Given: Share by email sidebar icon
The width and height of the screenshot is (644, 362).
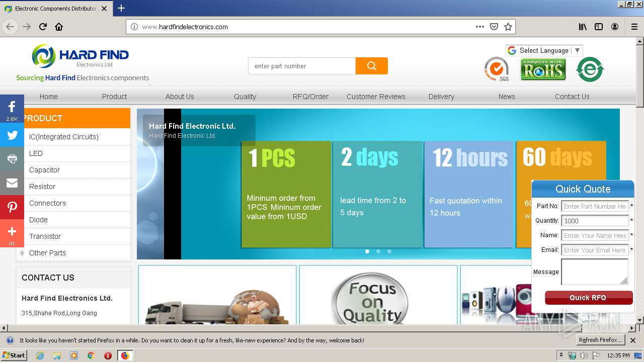Looking at the screenshot, I should pyautogui.click(x=12, y=183).
